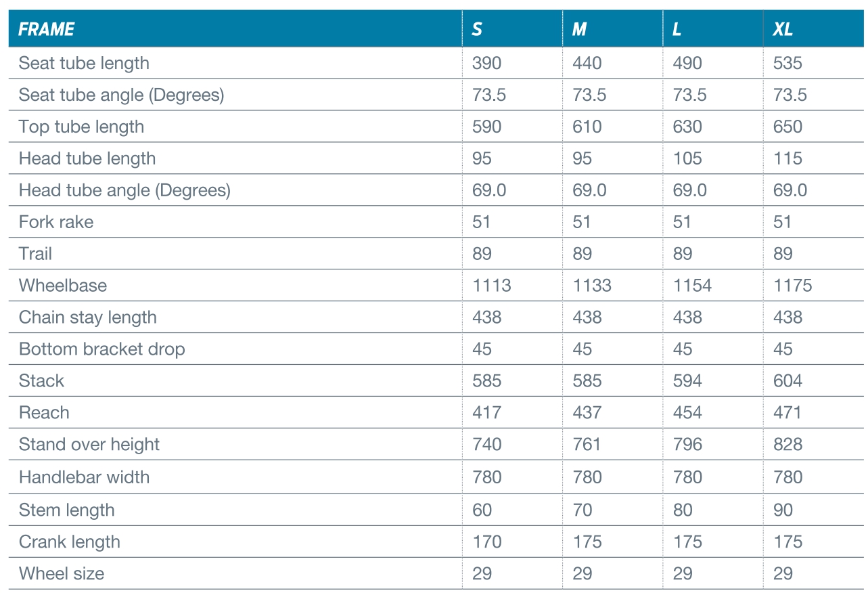Click the Wheelbase value 1113 for size S
The image size is (868, 595).
pos(491,286)
